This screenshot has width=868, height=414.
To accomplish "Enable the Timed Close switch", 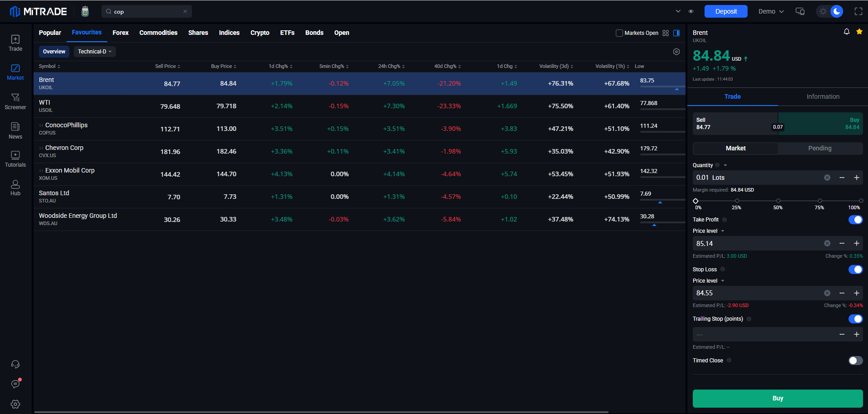I will 855,361.
